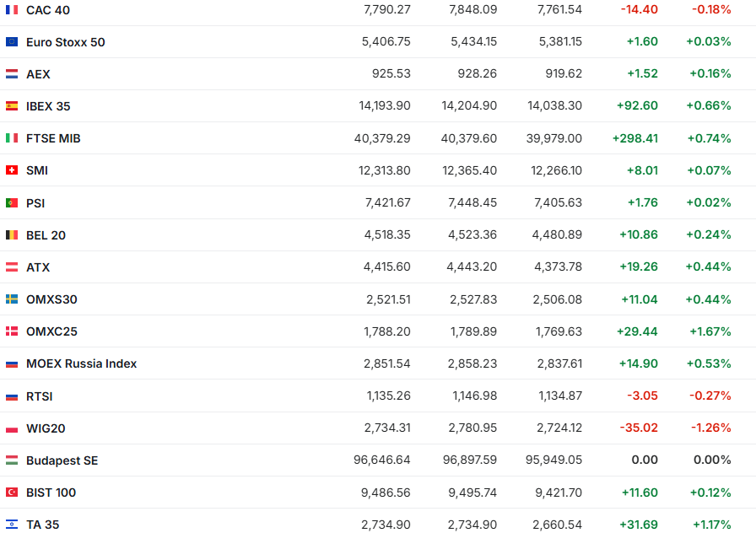Click the Portugal flag beside PSI
The height and width of the screenshot is (533, 756).
pos(12,203)
